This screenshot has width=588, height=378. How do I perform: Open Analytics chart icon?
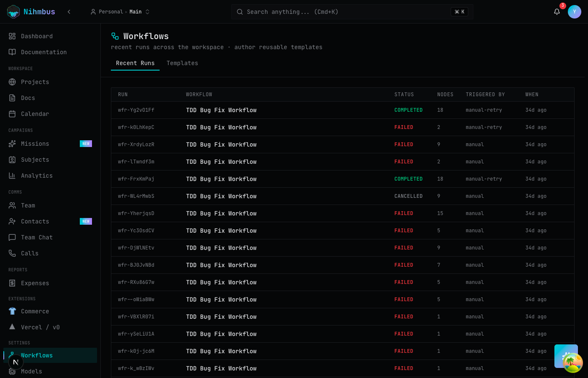point(12,176)
